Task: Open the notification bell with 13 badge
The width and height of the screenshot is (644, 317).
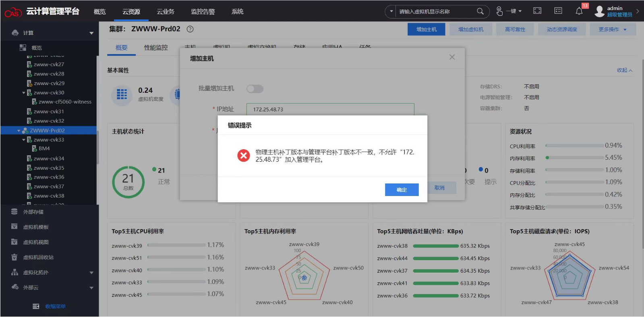Action: point(579,11)
